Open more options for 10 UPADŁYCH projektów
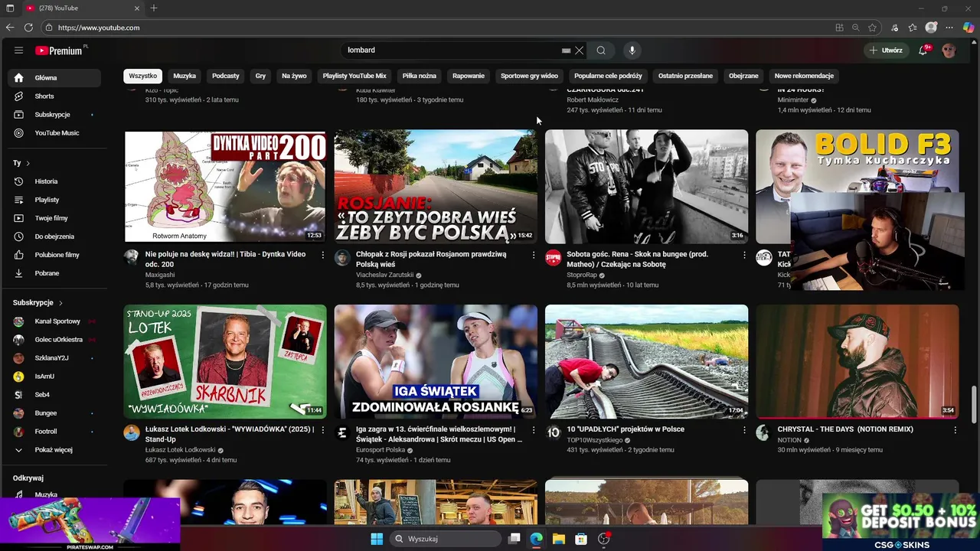The height and width of the screenshot is (551, 980). pos(744,430)
